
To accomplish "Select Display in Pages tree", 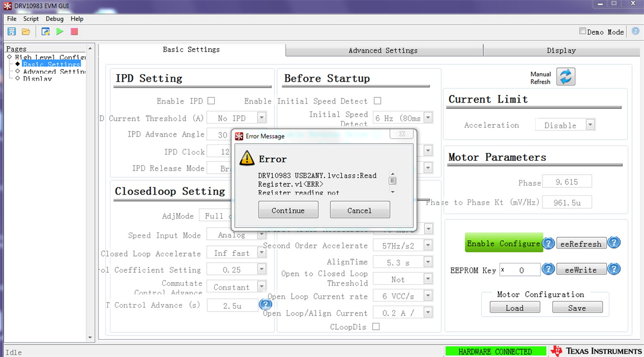I will tap(37, 79).
